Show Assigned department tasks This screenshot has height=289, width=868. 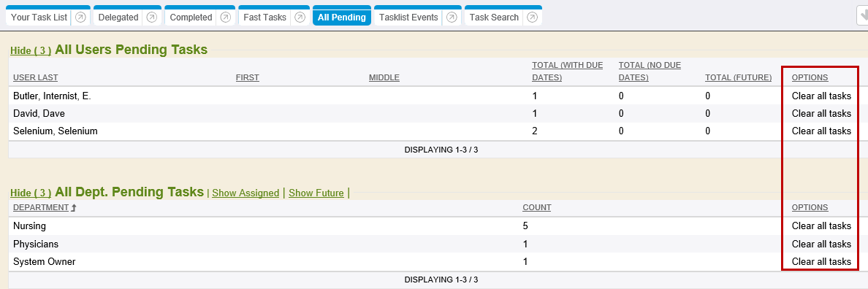[245, 193]
